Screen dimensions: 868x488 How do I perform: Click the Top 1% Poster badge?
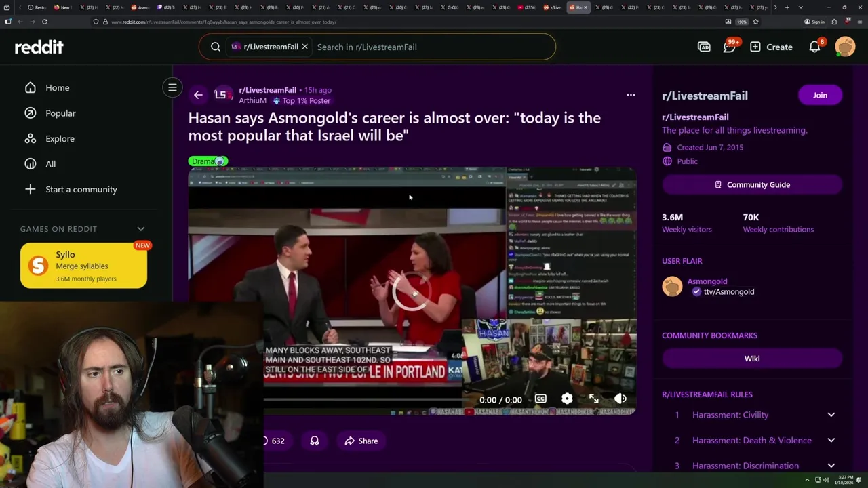point(302,100)
